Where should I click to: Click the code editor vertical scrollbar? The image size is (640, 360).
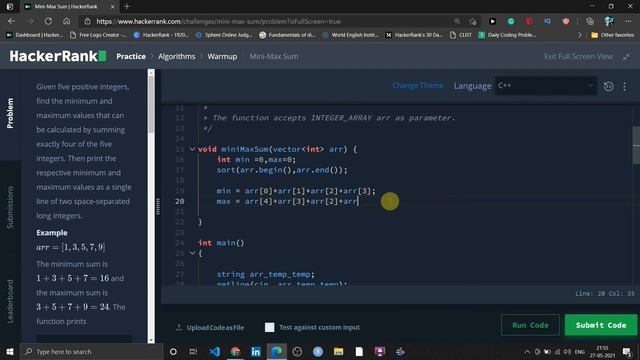click(636, 145)
